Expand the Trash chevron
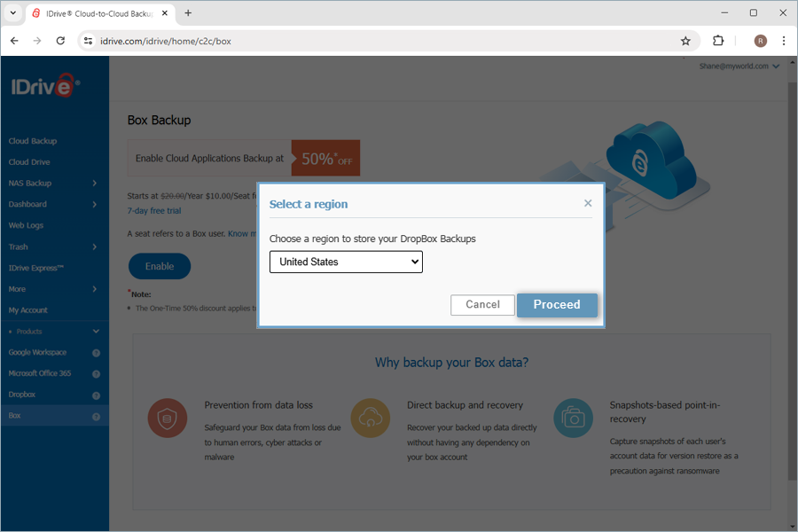 coord(95,246)
